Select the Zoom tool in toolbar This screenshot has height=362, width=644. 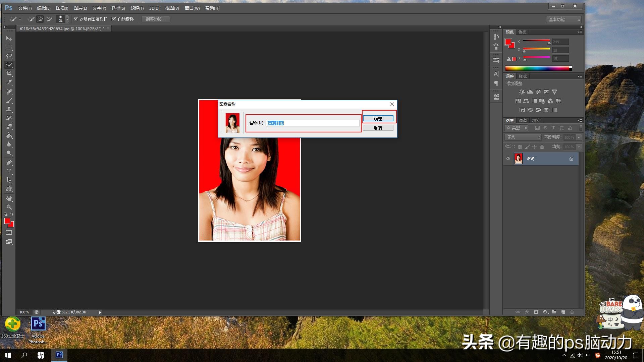click(x=9, y=207)
